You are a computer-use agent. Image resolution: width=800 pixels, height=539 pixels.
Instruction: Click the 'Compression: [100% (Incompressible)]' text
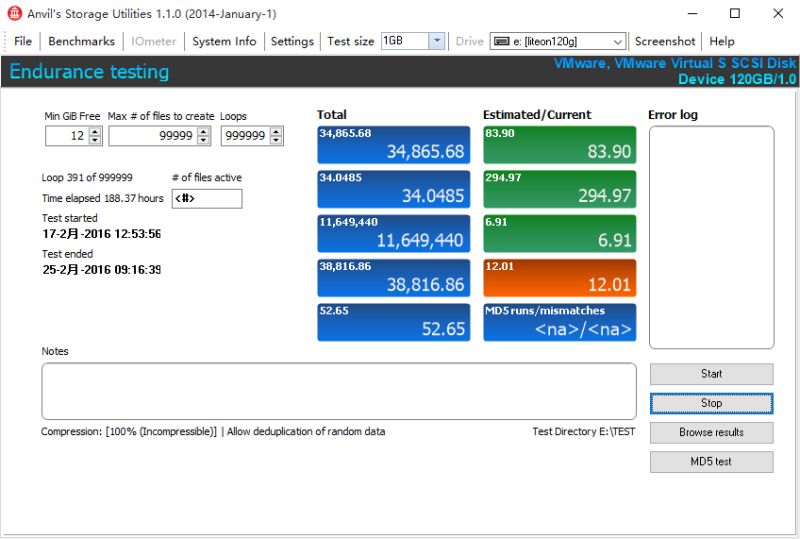click(x=129, y=432)
